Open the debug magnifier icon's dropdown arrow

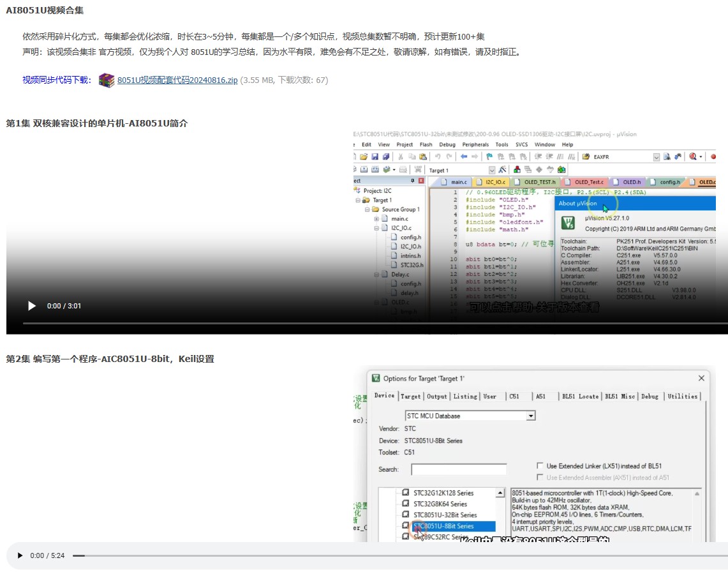(x=701, y=157)
